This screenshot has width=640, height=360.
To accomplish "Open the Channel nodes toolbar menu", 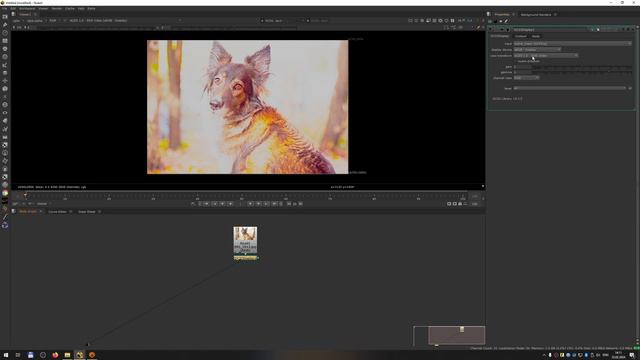I will [x=5, y=41].
